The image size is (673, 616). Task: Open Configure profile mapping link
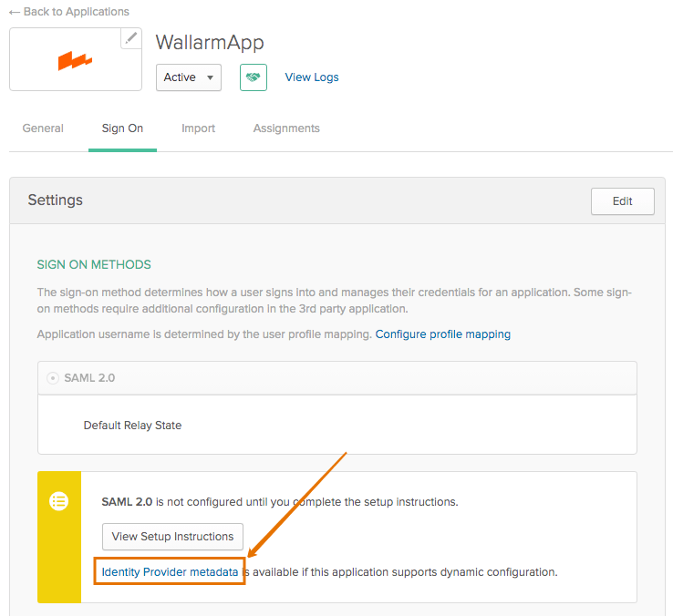(x=443, y=334)
